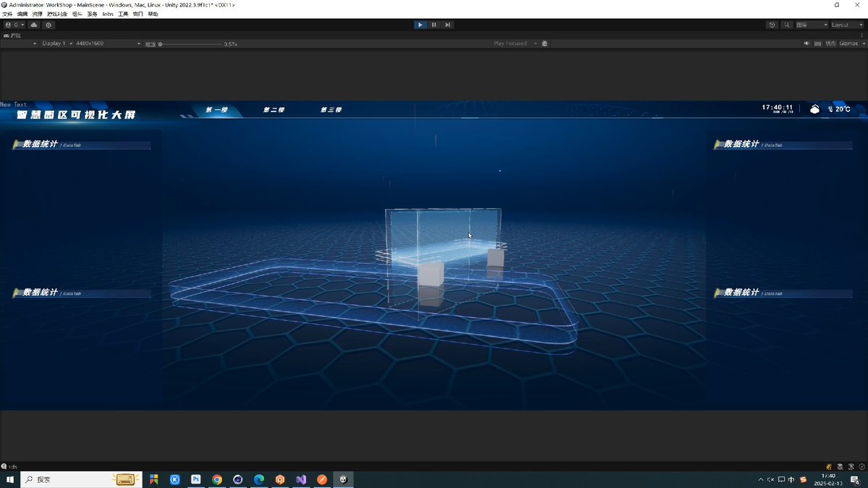The width and height of the screenshot is (868, 488).
Task: Open the File menu (文件)
Action: point(7,14)
